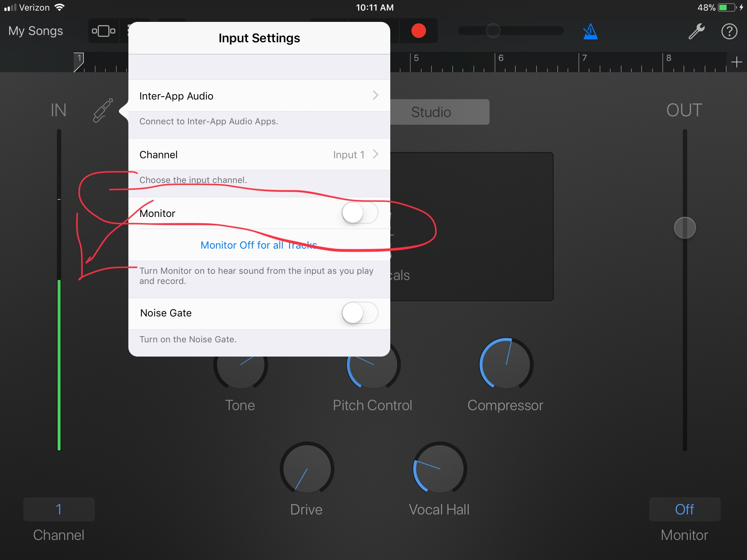Click "Connect to Inter-App Audio Apps." text
The height and width of the screenshot is (560, 747).
click(x=209, y=121)
